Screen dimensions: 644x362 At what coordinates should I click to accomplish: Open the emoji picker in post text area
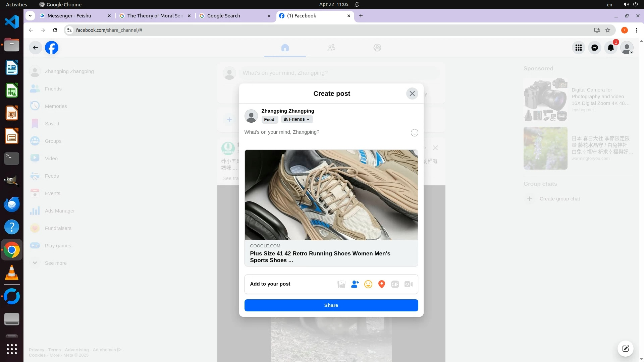(415, 133)
